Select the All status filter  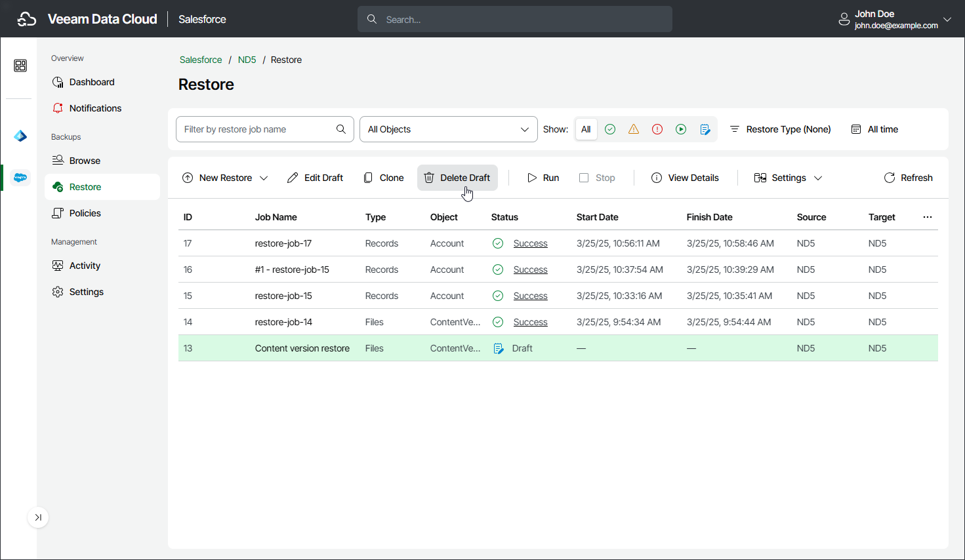(x=586, y=129)
